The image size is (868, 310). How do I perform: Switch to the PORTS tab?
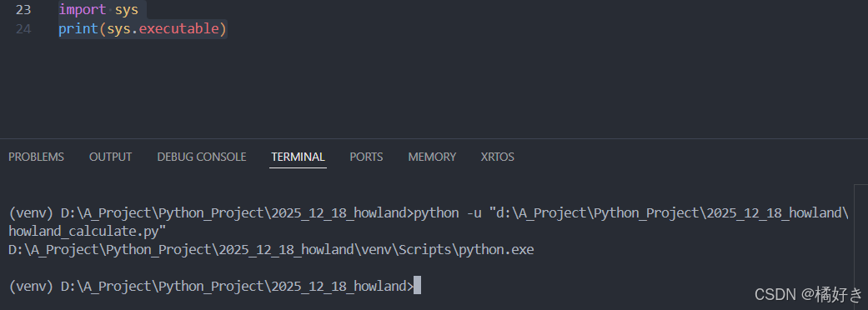click(366, 157)
